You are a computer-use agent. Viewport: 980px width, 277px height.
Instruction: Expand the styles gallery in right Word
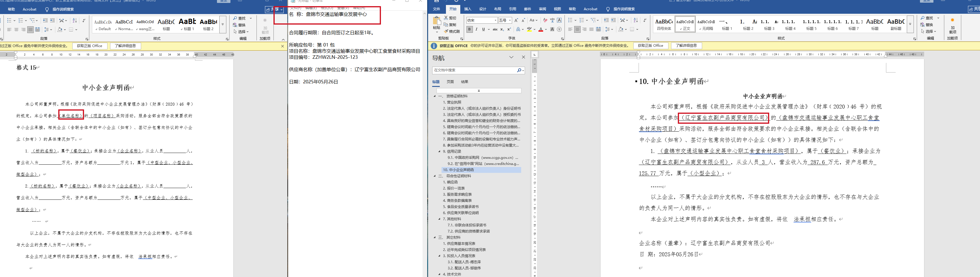(x=910, y=24)
